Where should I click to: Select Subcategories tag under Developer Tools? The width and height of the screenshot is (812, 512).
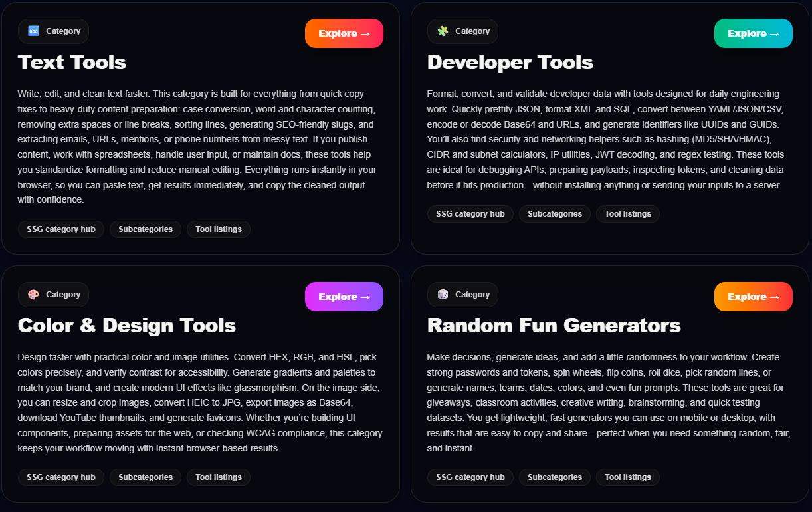555,214
